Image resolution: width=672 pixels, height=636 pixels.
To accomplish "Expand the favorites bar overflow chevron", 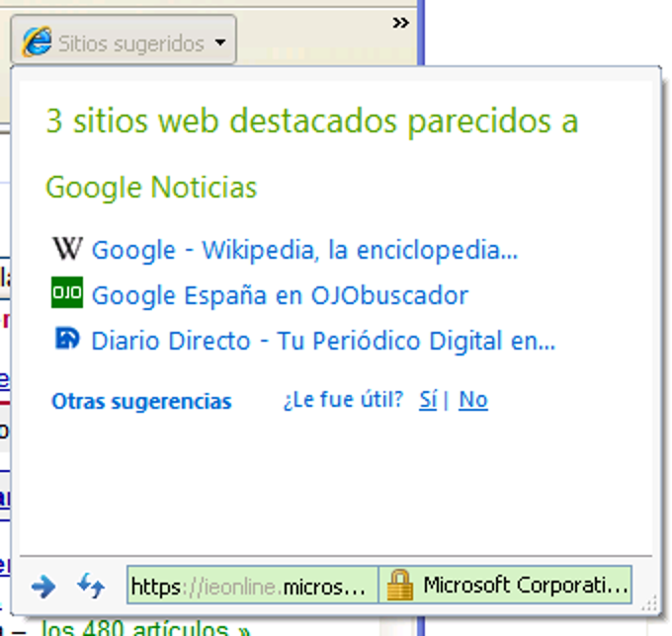I will click(400, 23).
